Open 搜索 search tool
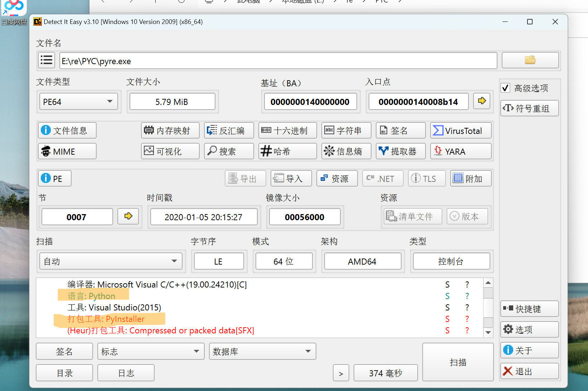Viewport: 588px width, 391px height. point(229,151)
